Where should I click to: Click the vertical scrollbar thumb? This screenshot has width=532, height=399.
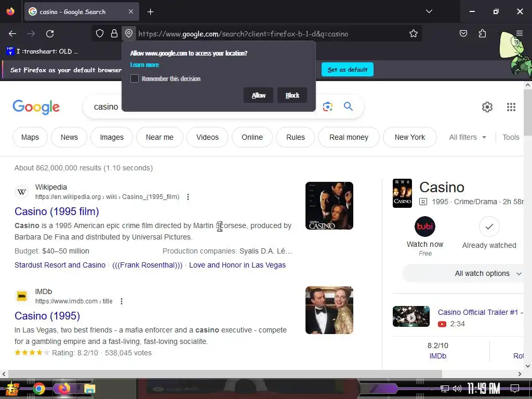point(528,112)
